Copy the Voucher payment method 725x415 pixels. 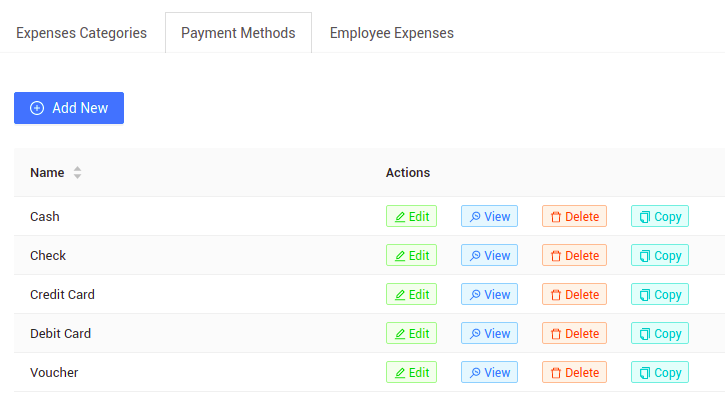click(660, 372)
